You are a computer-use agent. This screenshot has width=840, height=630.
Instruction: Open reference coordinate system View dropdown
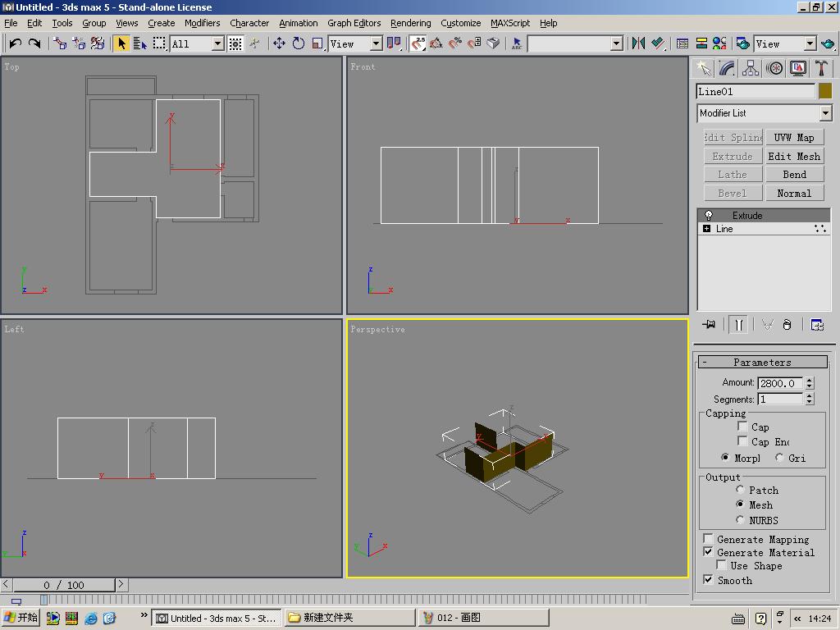point(376,43)
